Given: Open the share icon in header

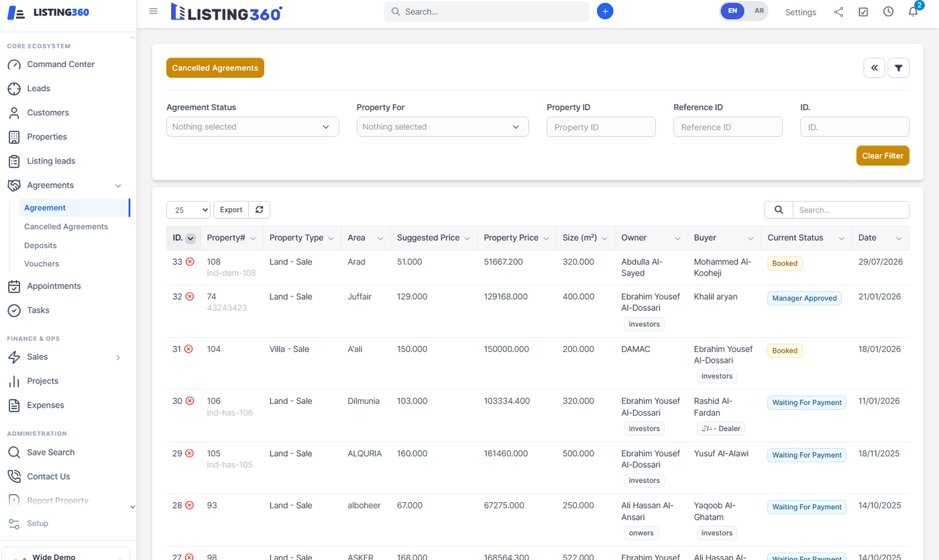Looking at the screenshot, I should [838, 11].
